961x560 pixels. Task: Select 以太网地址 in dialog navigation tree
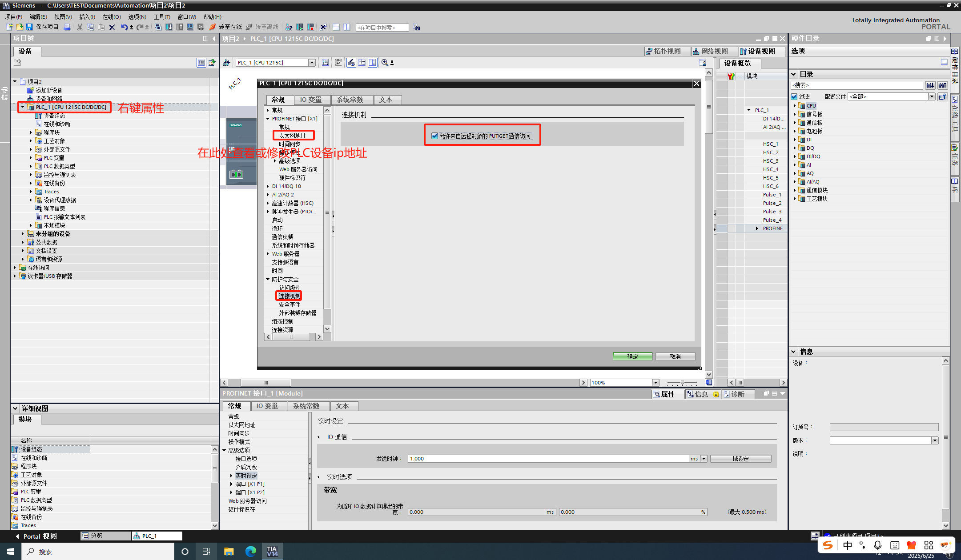pos(292,136)
